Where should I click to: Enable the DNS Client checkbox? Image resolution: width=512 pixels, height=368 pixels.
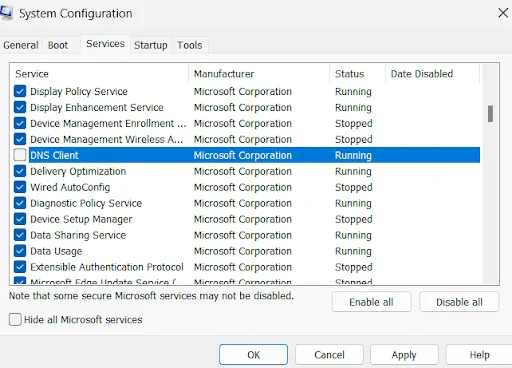click(20, 155)
